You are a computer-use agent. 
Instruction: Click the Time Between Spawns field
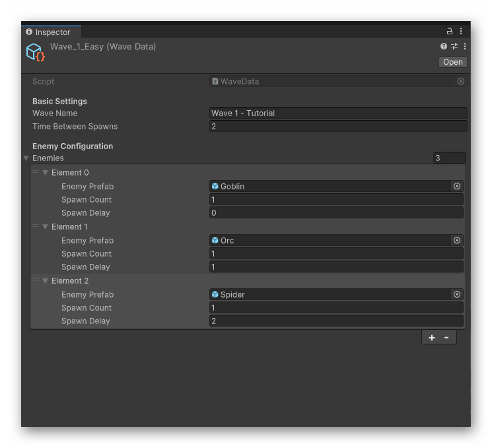click(337, 127)
